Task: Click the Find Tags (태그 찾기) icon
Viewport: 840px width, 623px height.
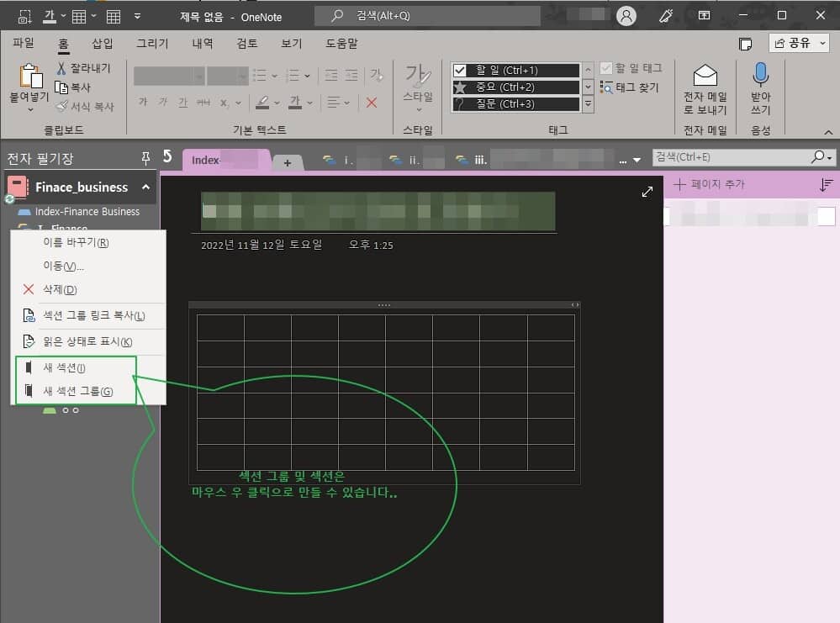Action: click(606, 87)
